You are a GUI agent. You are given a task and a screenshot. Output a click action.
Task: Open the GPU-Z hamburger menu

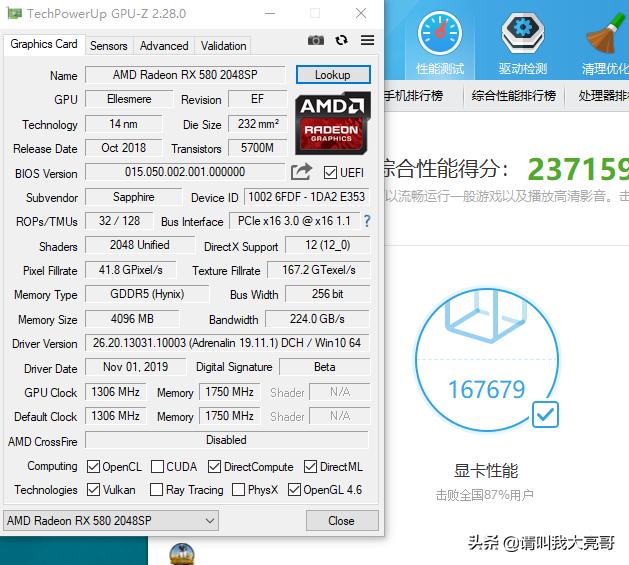[367, 40]
